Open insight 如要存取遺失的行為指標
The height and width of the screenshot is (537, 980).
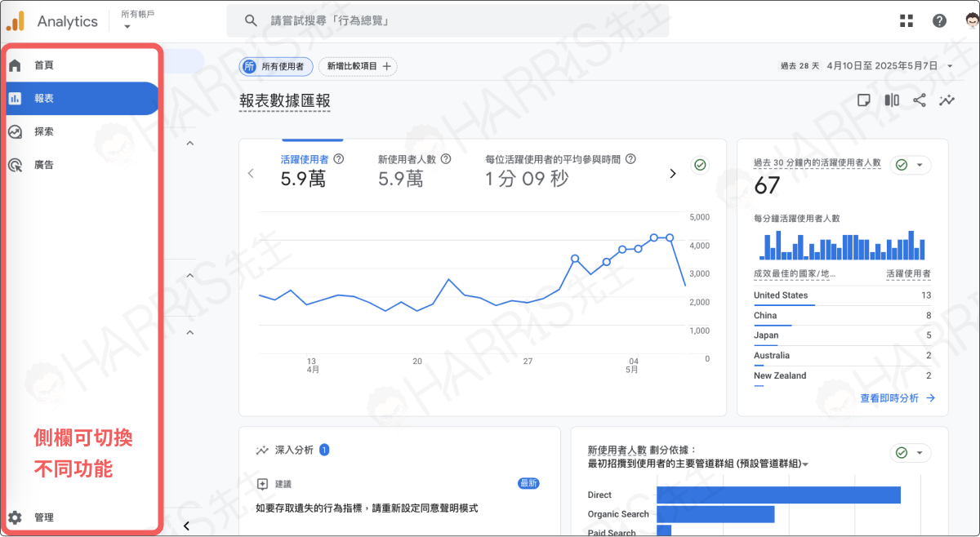(367, 508)
